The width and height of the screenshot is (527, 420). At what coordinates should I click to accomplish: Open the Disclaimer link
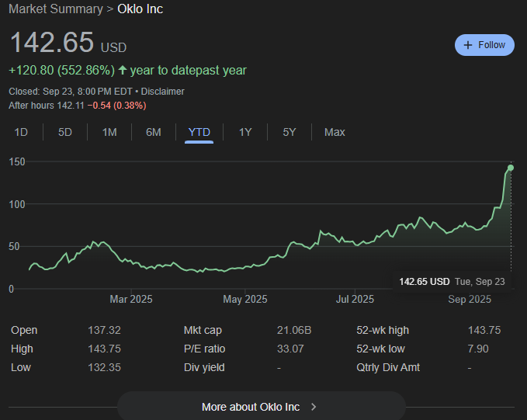click(x=163, y=92)
